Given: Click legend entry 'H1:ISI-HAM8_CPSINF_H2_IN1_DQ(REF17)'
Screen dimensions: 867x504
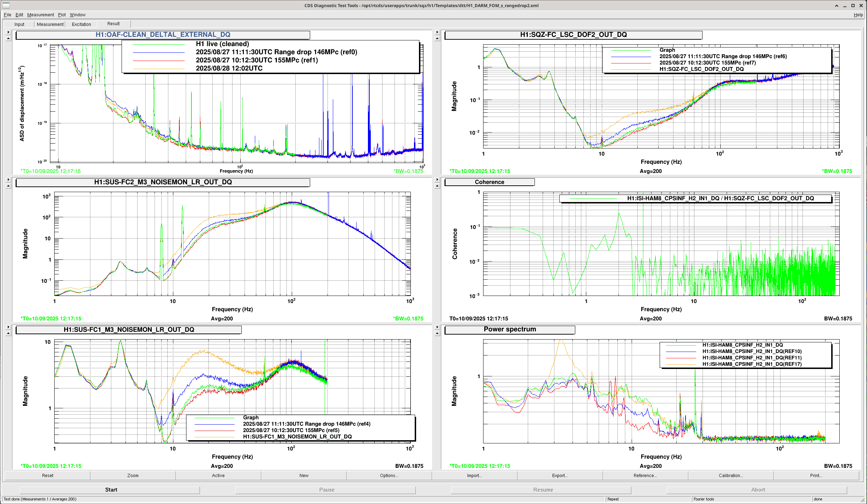Looking at the screenshot, I should 752,364.
